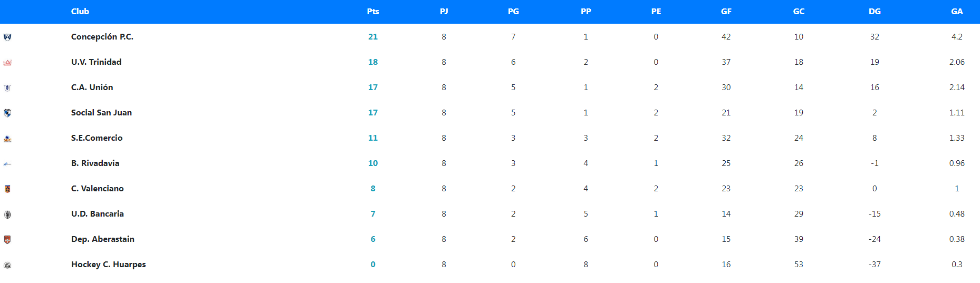
Task: Click the Club column header
Action: pyautogui.click(x=80, y=12)
